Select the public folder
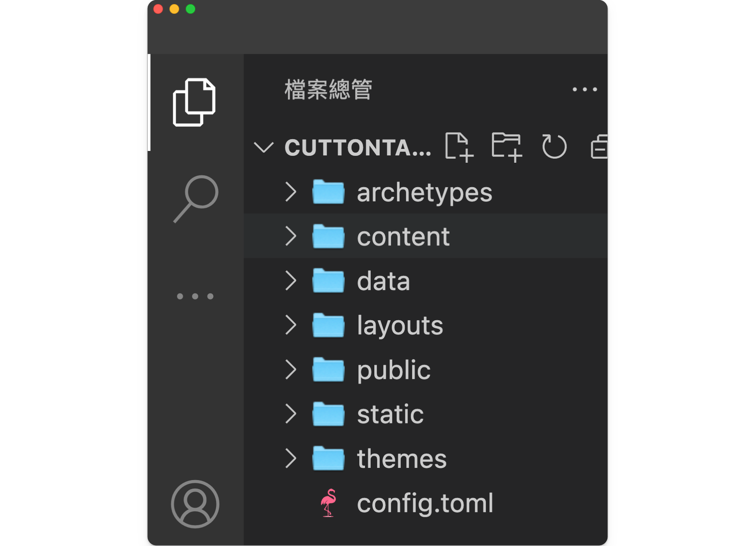The width and height of the screenshot is (756, 546). pyautogui.click(x=393, y=370)
